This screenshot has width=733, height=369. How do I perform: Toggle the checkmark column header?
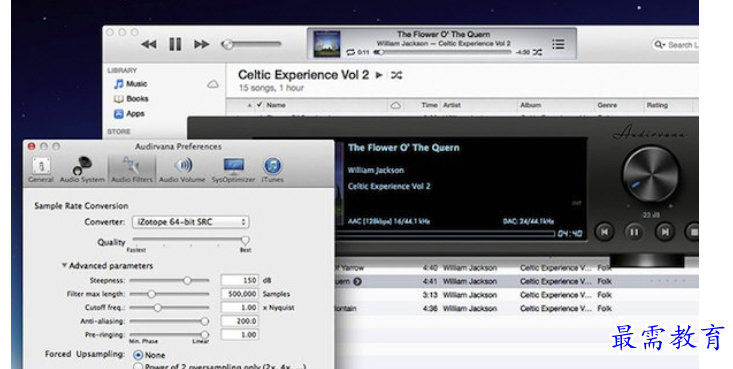259,105
